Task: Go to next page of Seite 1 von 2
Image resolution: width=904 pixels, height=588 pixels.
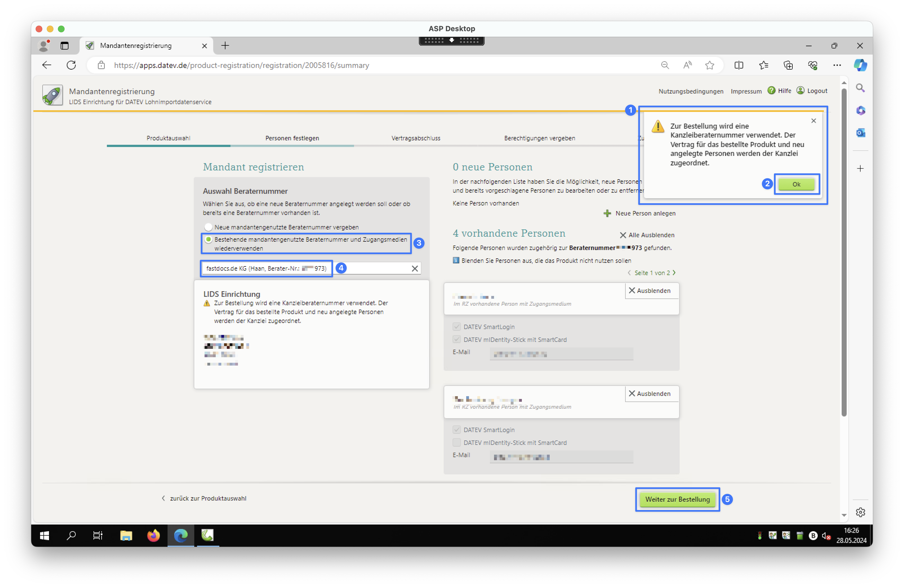Action: click(x=674, y=273)
